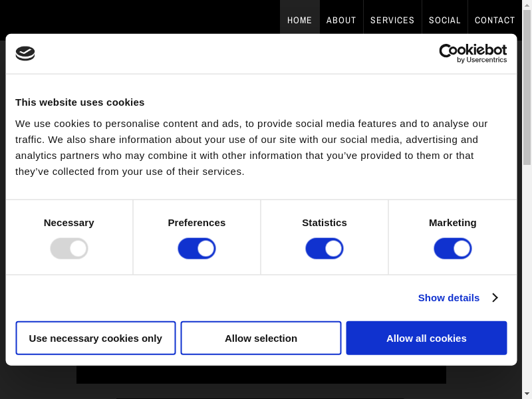Click the vertical page scrollbar thumb
Image resolution: width=532 pixels, height=399 pixels.
[527, 86]
